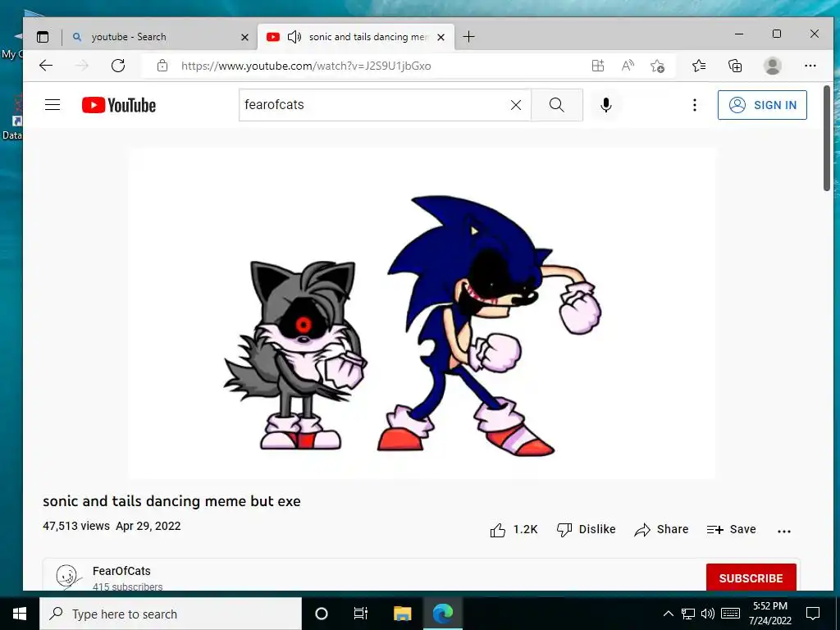Go to the YouTube home logo

click(119, 105)
